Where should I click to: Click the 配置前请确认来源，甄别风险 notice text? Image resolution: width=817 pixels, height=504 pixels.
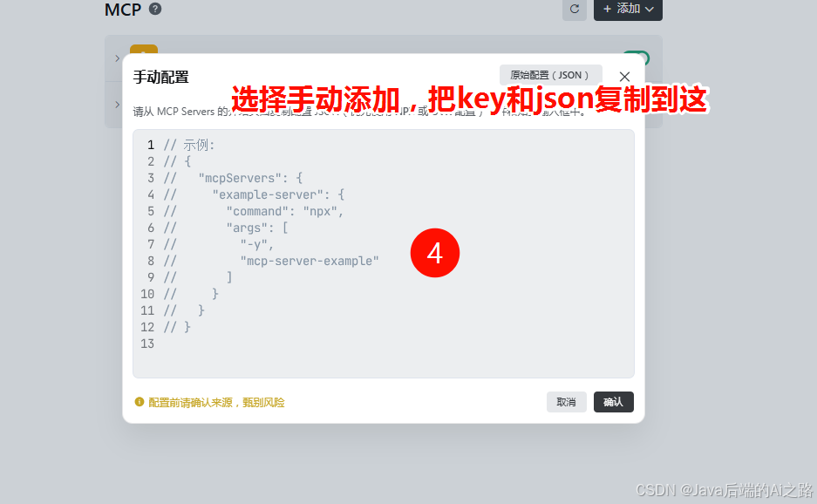(x=216, y=402)
